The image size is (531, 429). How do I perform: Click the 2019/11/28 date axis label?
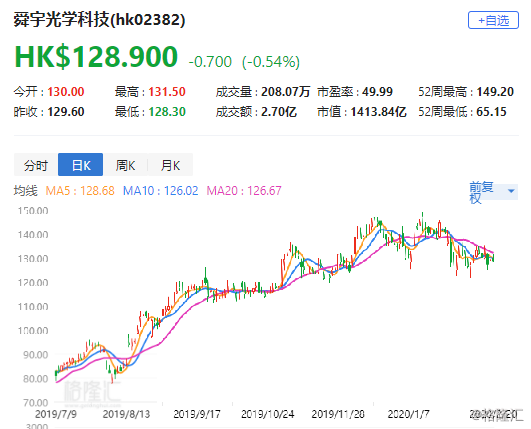(338, 414)
